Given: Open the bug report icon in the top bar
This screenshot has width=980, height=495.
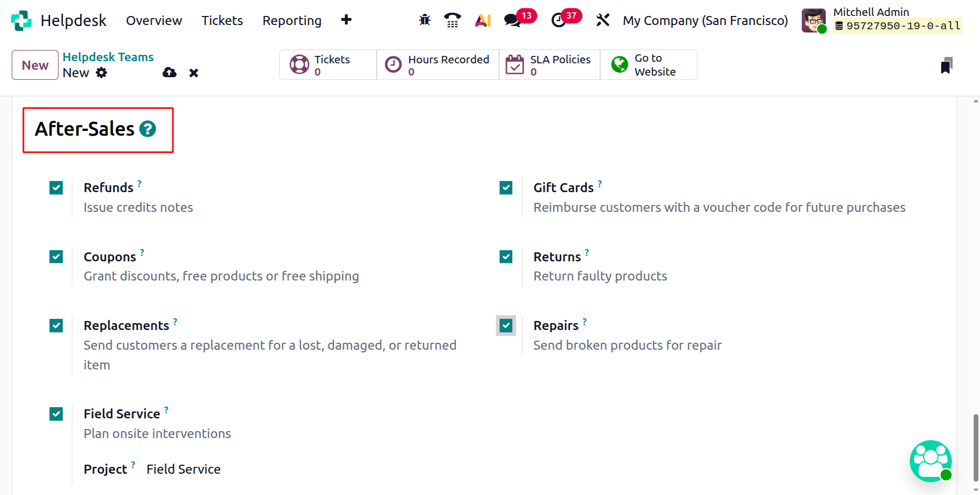Looking at the screenshot, I should click(424, 19).
